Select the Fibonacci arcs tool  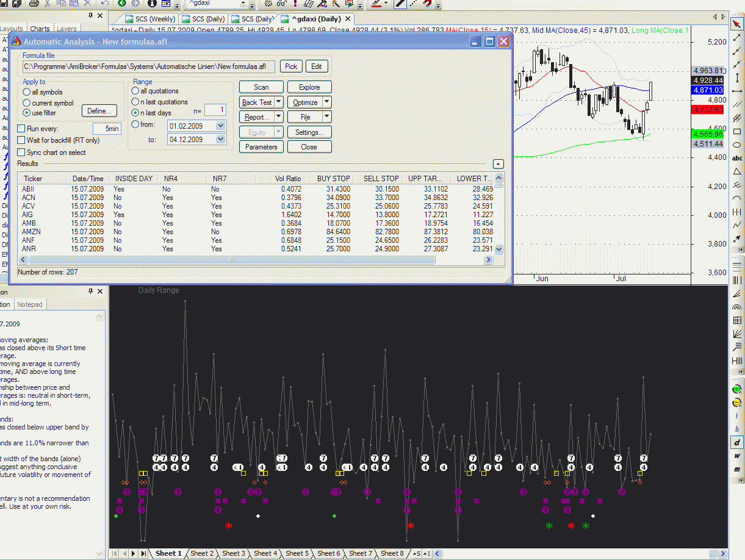click(737, 307)
